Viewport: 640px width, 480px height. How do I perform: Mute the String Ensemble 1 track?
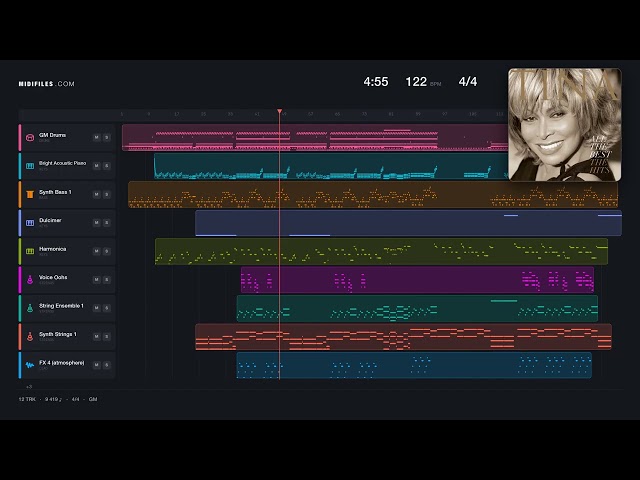[x=97, y=308]
